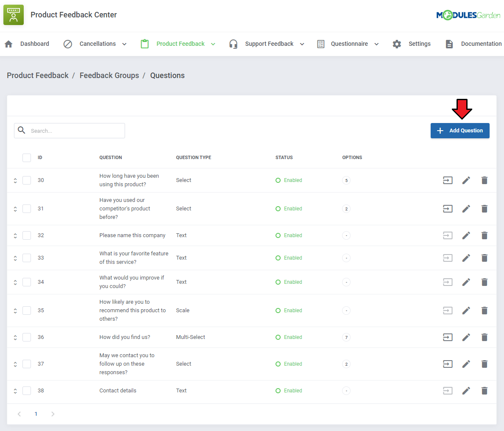Click the Enabled status of question 30
Image resolution: width=504 pixels, height=431 pixels.
click(x=289, y=180)
